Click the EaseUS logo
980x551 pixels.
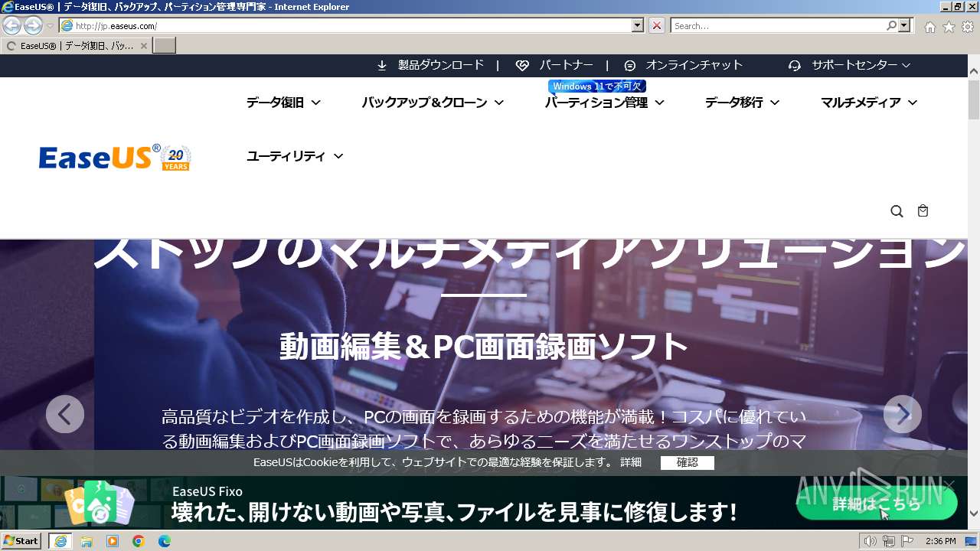click(x=115, y=157)
